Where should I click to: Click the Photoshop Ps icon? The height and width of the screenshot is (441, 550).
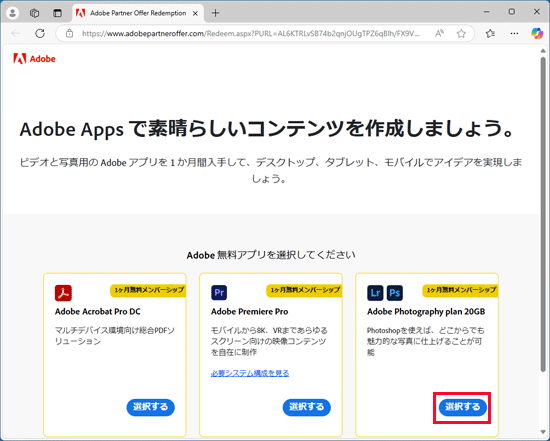point(395,293)
